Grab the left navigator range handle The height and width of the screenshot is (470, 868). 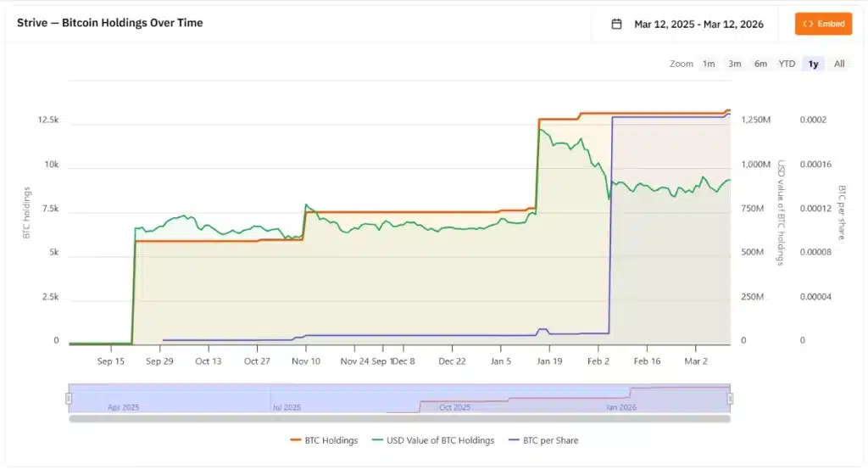[x=69, y=399]
